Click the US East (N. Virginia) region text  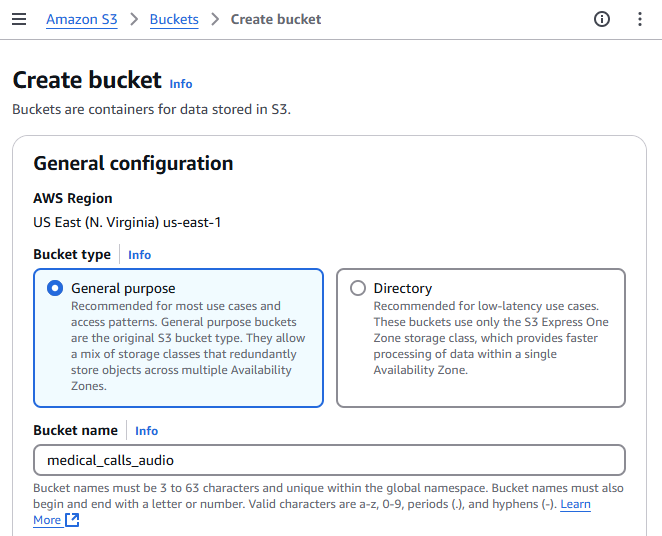(127, 222)
